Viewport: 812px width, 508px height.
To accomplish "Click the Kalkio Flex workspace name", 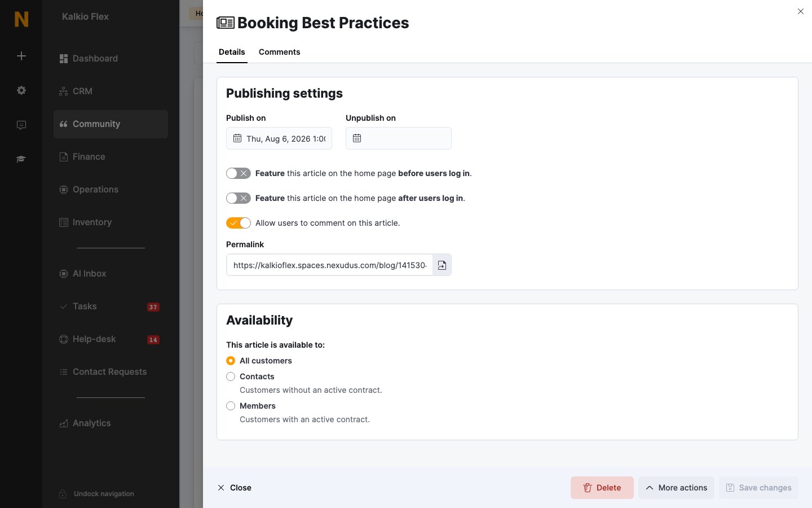I will coord(85,17).
